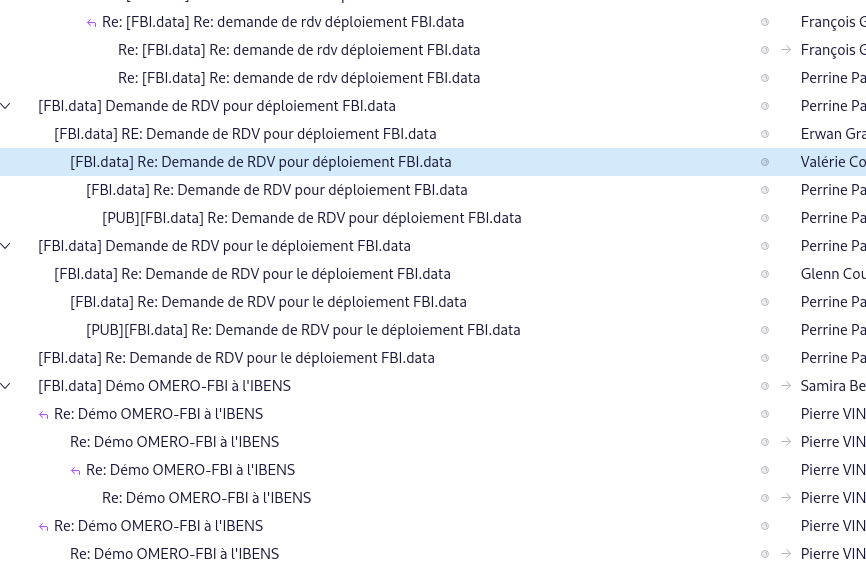Collapse "[FBI.data] Demande de RDV pour déploiement FBI.data" thread

tap(7, 106)
